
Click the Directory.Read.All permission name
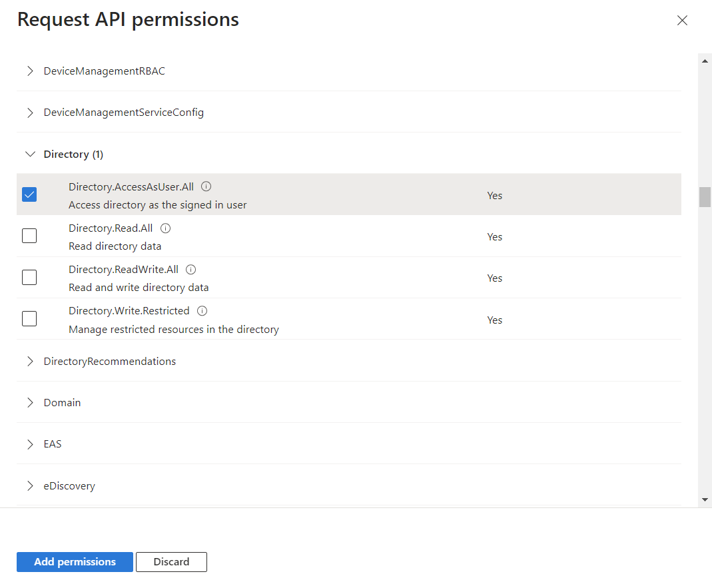pos(111,228)
